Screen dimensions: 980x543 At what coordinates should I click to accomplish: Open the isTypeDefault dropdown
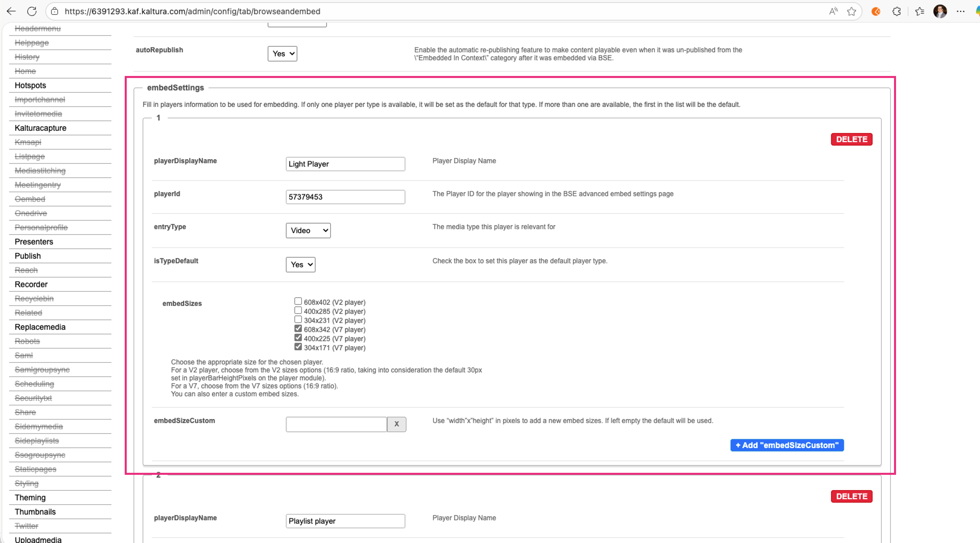(x=300, y=265)
